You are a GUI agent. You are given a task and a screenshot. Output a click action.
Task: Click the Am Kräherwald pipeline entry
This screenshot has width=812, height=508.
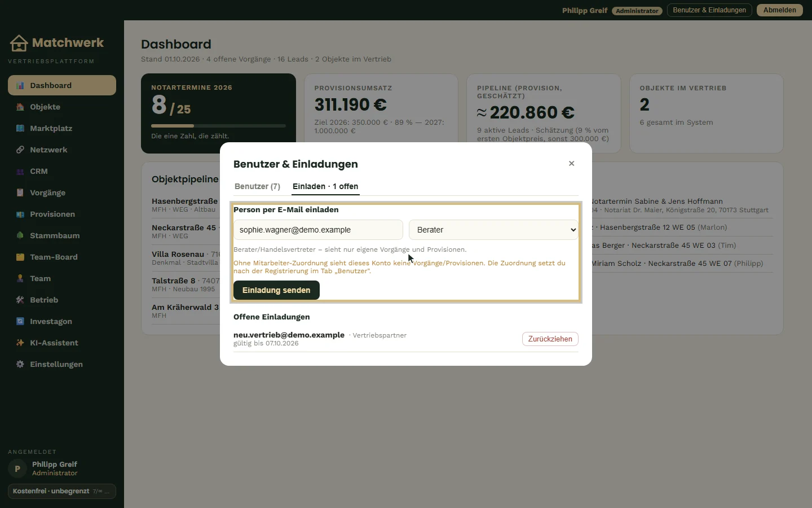point(186,311)
